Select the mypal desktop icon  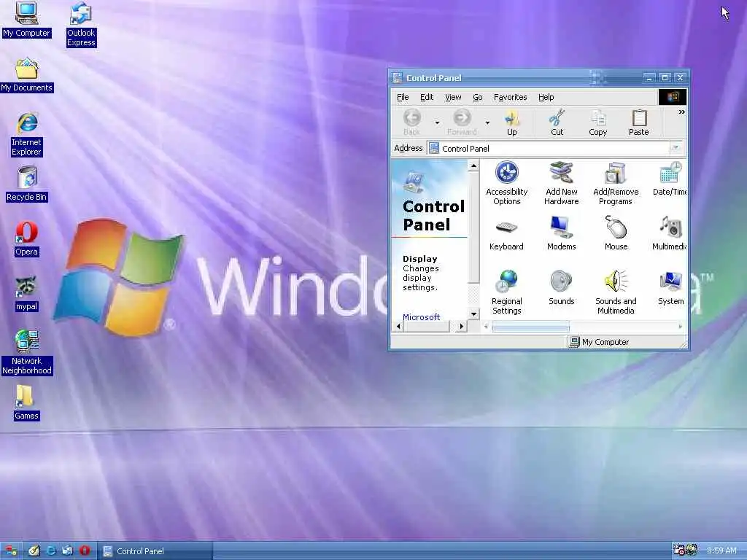point(26,293)
